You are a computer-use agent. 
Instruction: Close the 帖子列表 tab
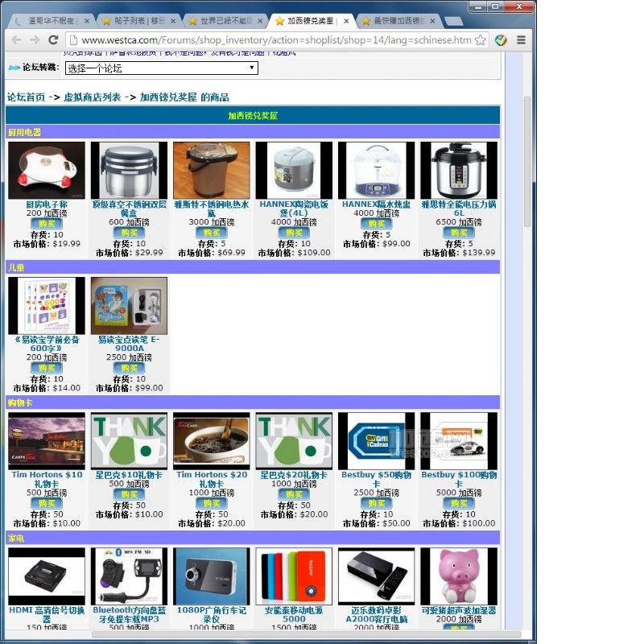pyautogui.click(x=173, y=21)
